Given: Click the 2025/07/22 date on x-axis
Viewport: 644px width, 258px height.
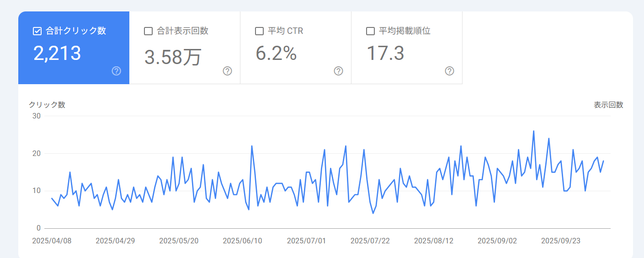Looking at the screenshot, I should tap(370, 241).
